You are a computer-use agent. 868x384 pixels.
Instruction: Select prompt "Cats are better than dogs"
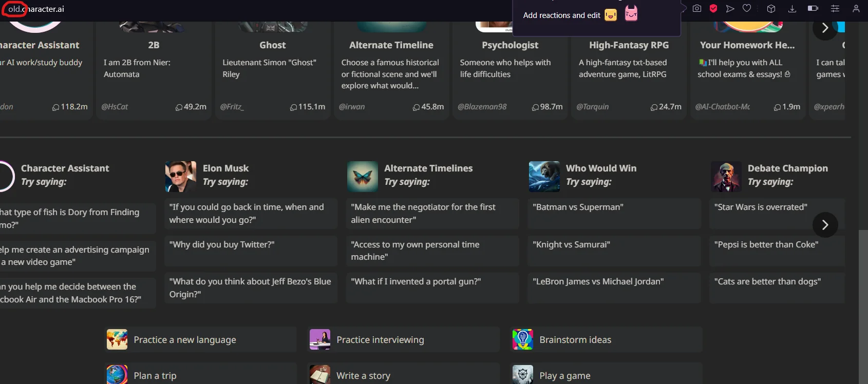(777, 288)
